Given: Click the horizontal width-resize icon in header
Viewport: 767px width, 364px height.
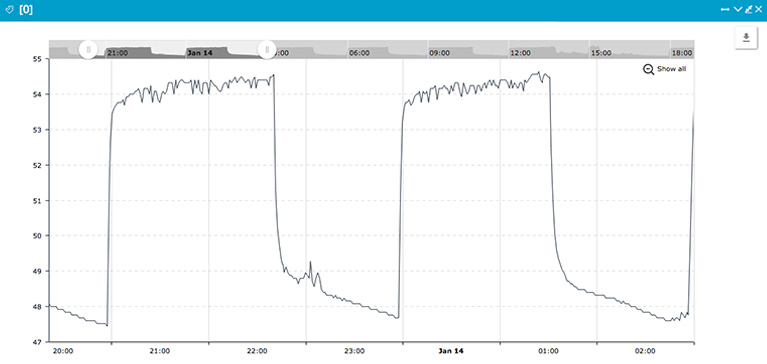Looking at the screenshot, I should 725,10.
